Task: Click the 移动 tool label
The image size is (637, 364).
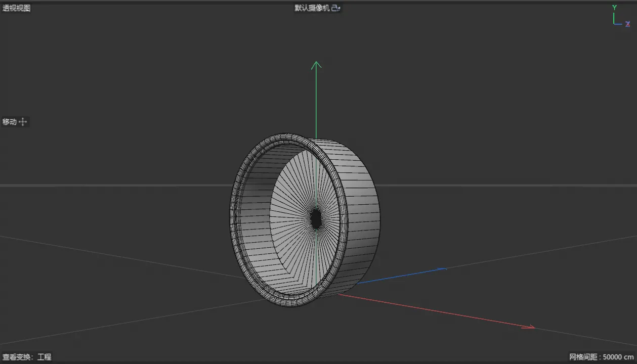Action: click(x=10, y=122)
